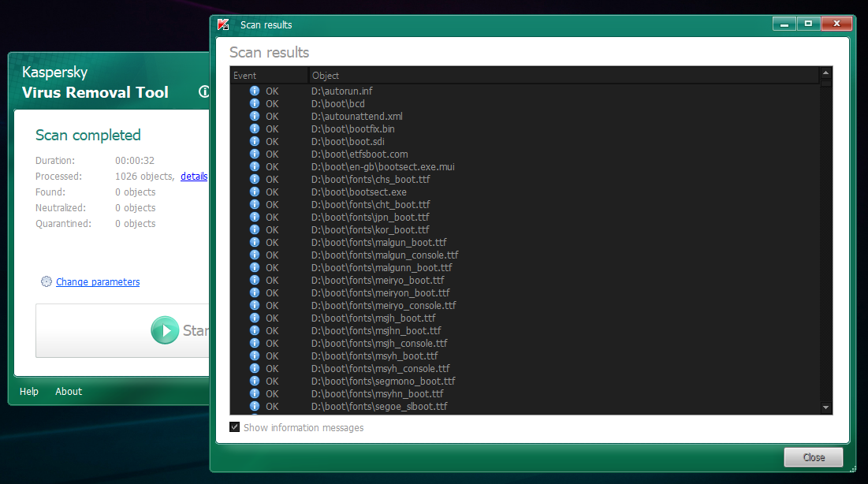Viewport: 868px width, 484px height.
Task: Click the 00:00:32 duration value
Action: point(135,161)
